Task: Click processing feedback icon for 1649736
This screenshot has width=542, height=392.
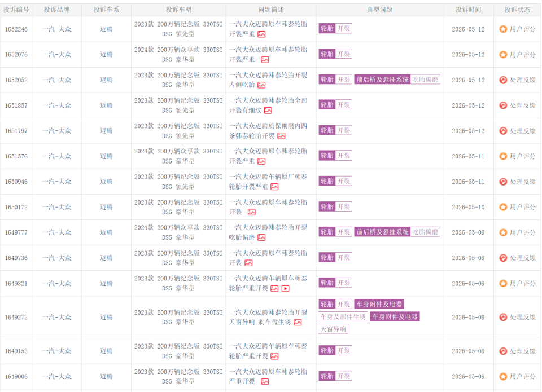Action: [x=503, y=258]
